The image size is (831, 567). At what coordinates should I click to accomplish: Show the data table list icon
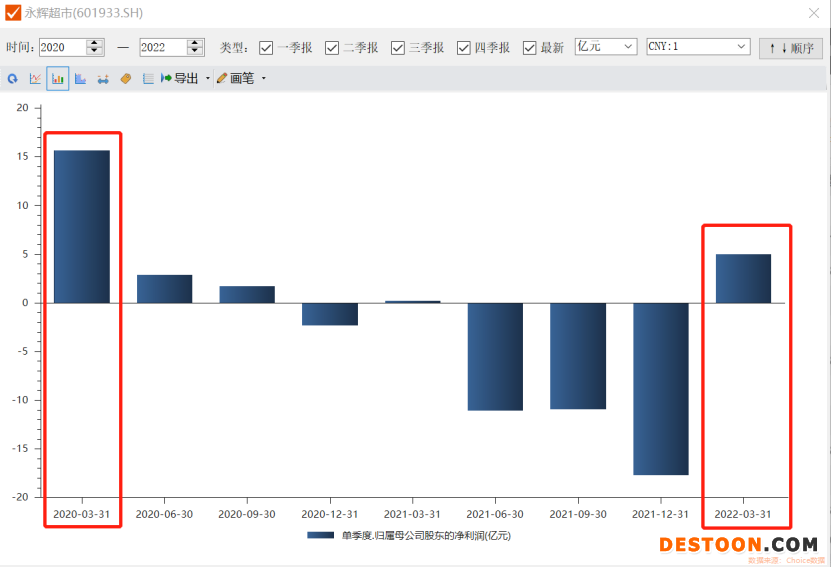(148, 78)
